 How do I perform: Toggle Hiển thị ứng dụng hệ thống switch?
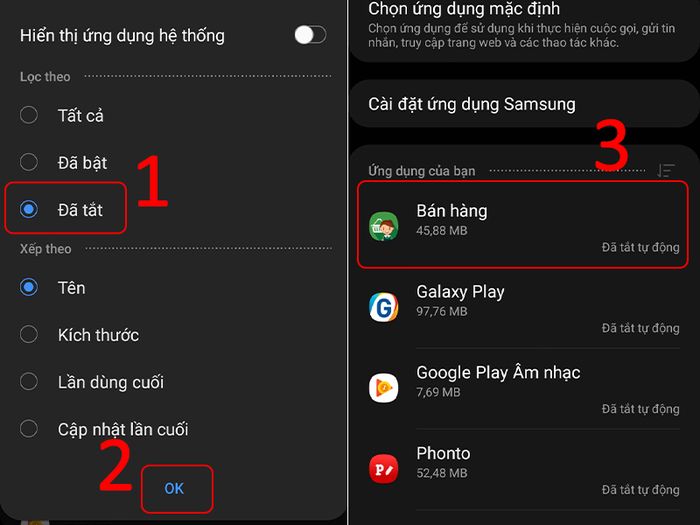click(310, 35)
